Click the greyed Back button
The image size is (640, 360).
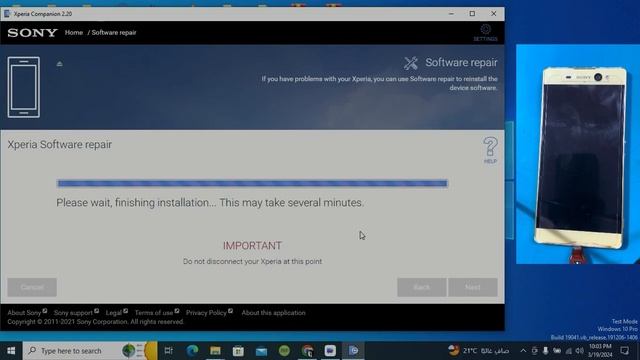coord(422,287)
